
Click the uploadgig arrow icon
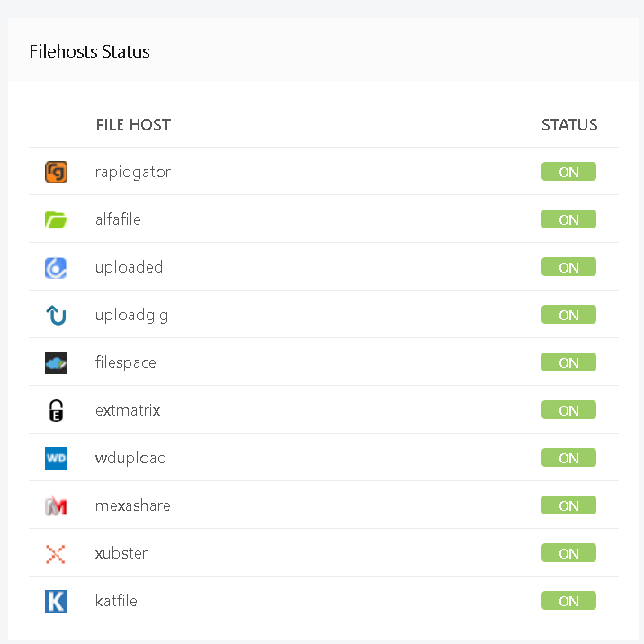pos(56,315)
